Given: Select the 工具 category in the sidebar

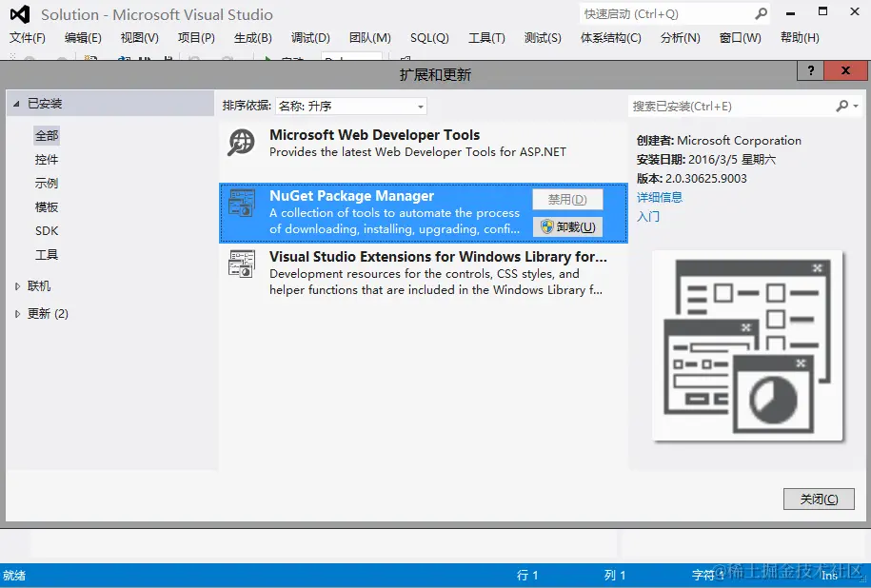Looking at the screenshot, I should 47,254.
